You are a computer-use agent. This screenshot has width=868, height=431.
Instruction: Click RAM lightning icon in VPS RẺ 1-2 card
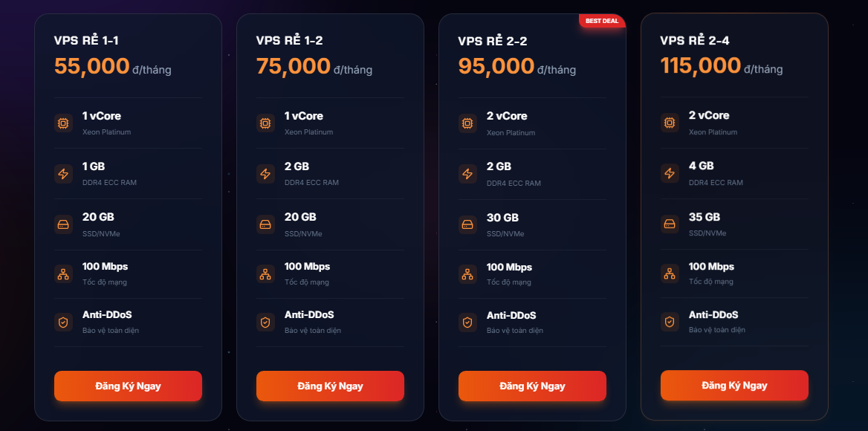coord(265,174)
